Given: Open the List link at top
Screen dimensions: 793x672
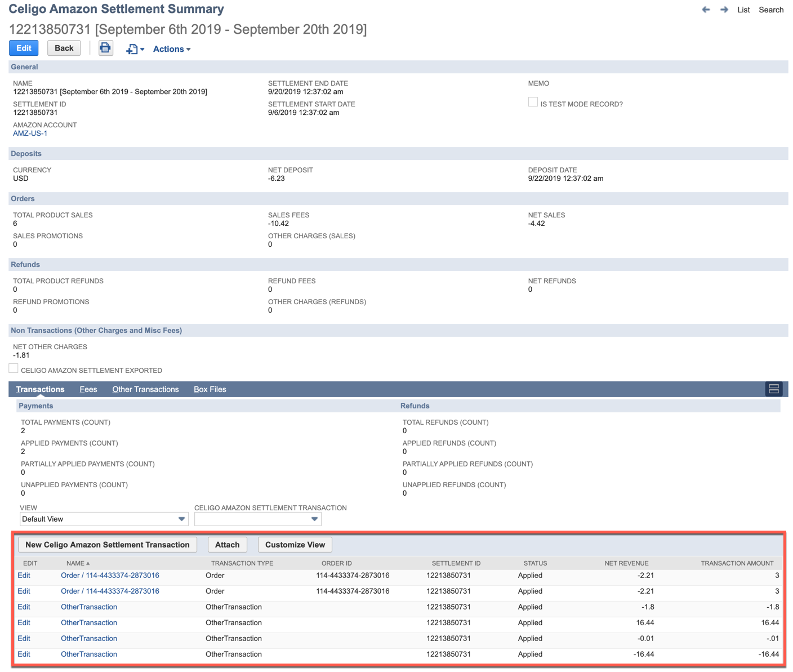Looking at the screenshot, I should (x=743, y=10).
